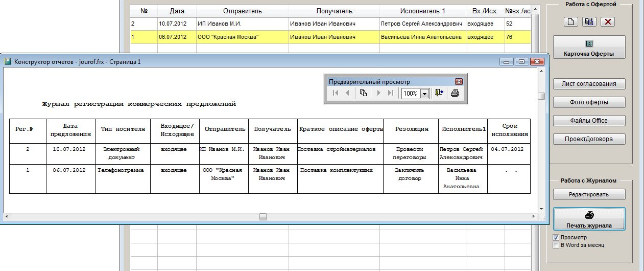Click Печать журнала print button
The image size is (644, 271).
pyautogui.click(x=589, y=220)
